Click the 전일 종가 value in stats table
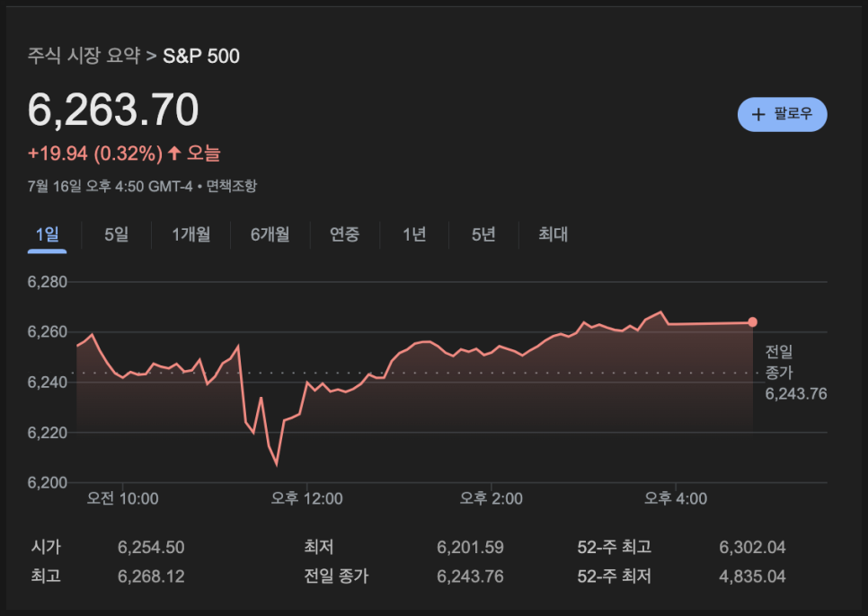The height and width of the screenshot is (616, 868). [x=470, y=576]
